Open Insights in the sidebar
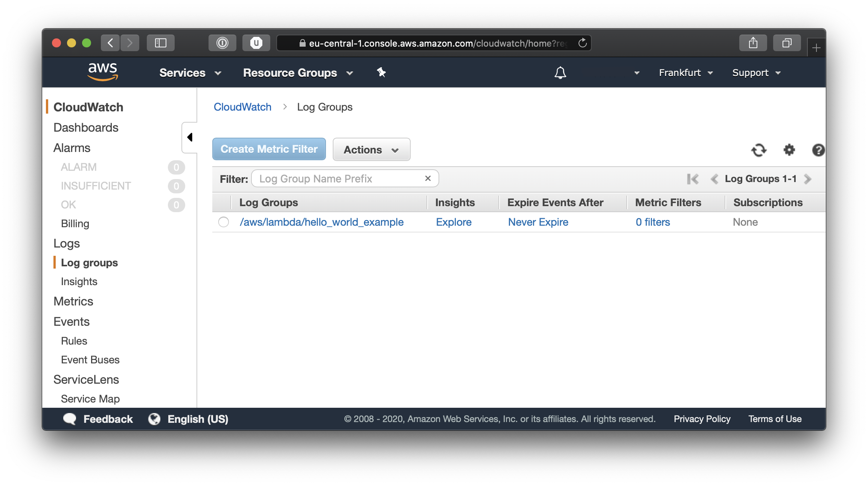This screenshot has width=868, height=486. click(79, 281)
